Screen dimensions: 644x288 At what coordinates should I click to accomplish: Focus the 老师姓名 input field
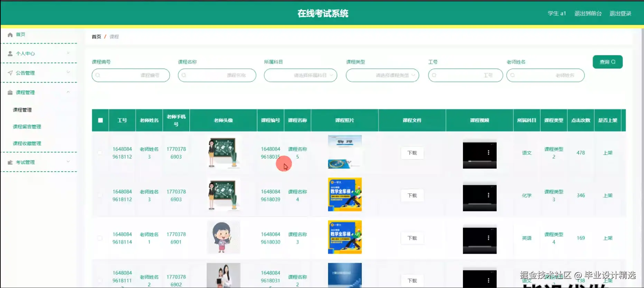(x=545, y=75)
